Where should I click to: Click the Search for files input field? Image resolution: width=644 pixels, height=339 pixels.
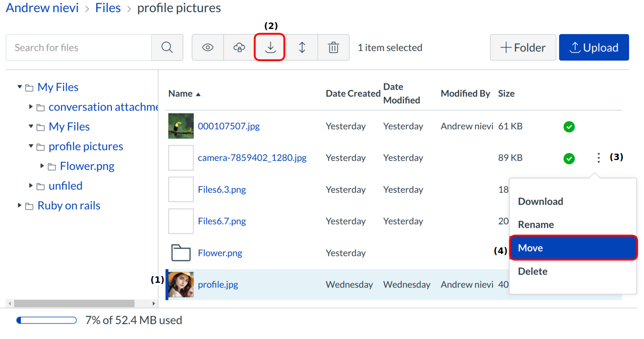tap(78, 47)
